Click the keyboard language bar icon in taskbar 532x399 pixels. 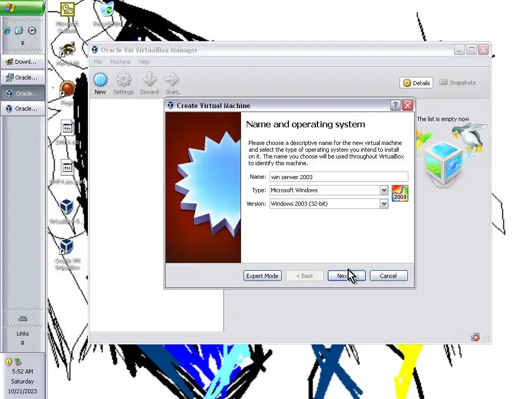click(x=23, y=319)
